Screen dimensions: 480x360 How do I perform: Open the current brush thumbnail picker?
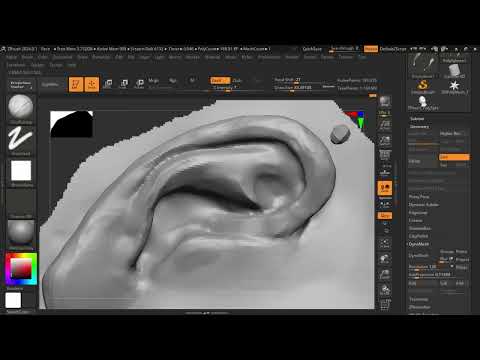pos(21,107)
